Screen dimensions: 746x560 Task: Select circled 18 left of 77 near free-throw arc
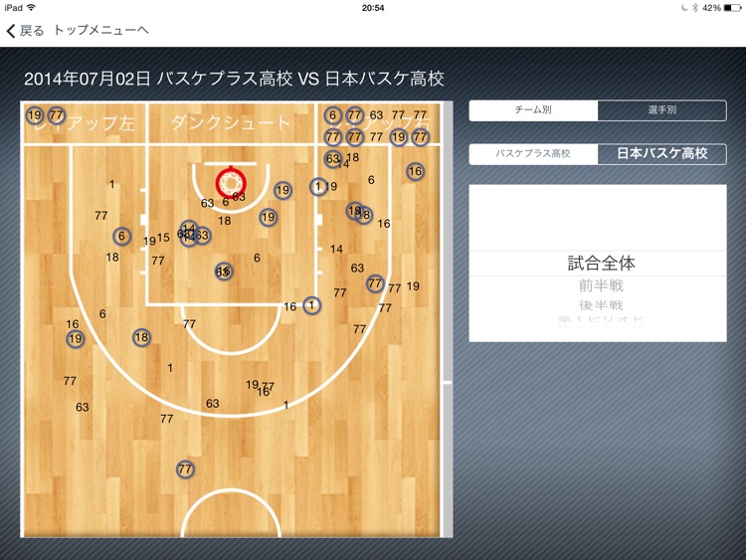pyautogui.click(x=141, y=337)
